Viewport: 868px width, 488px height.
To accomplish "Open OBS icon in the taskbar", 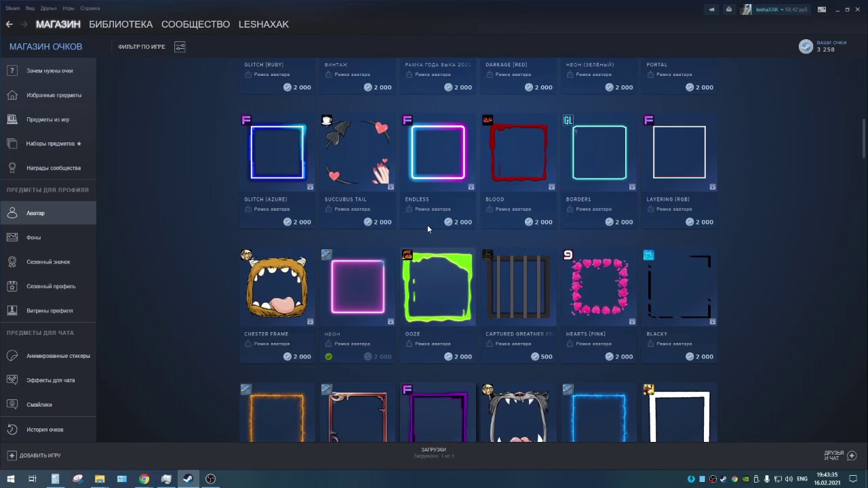I will [211, 479].
